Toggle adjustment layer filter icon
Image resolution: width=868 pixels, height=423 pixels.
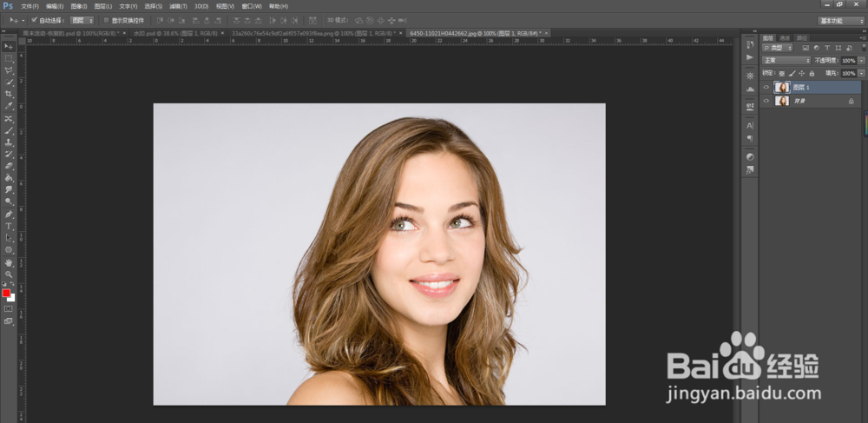[x=817, y=48]
